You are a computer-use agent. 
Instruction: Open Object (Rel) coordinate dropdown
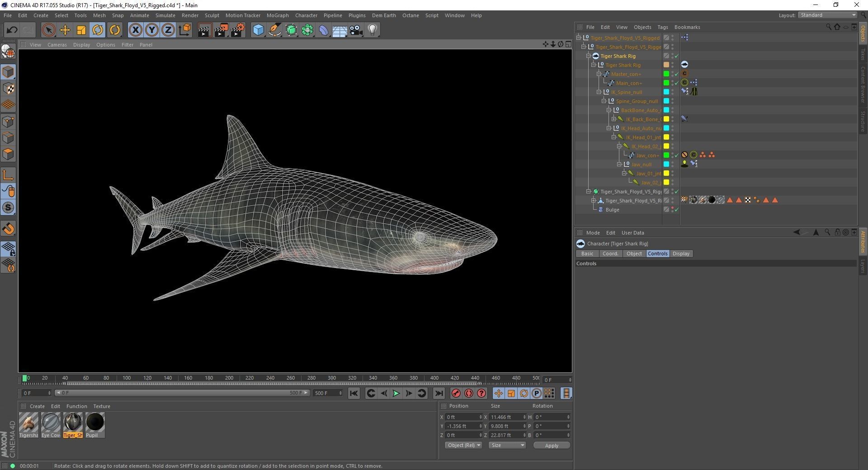pyautogui.click(x=463, y=446)
